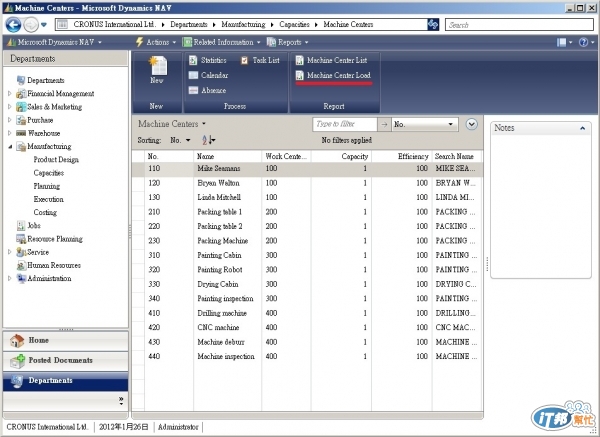Click the Forward navigation arrow button
The image size is (600, 437).
click(x=31, y=25)
